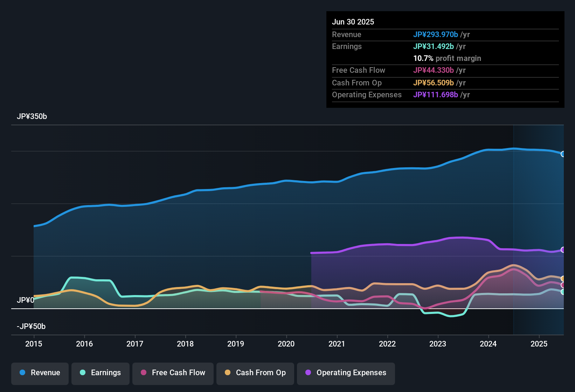Toggle the Earnings series off
The image size is (575, 392).
point(100,373)
